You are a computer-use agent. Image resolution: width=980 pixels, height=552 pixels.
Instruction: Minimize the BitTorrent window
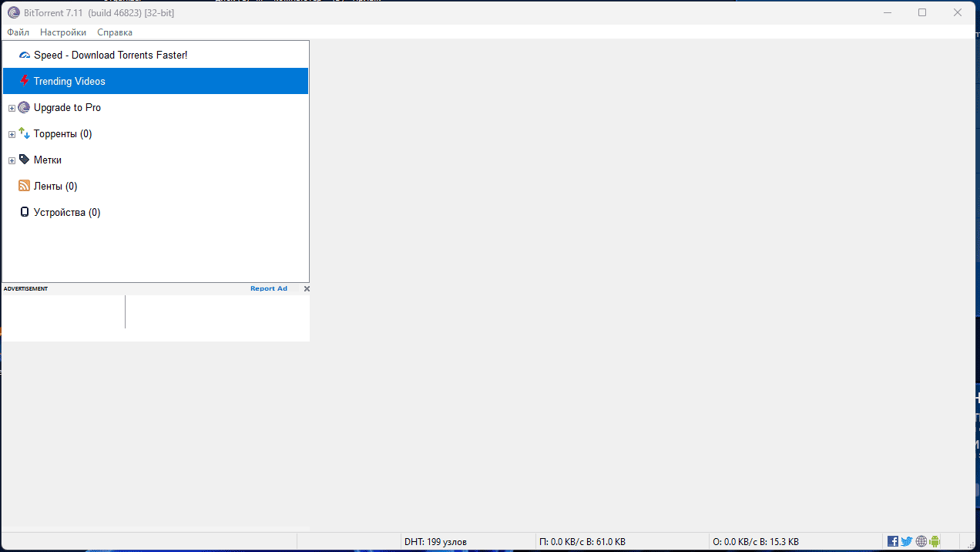(887, 12)
